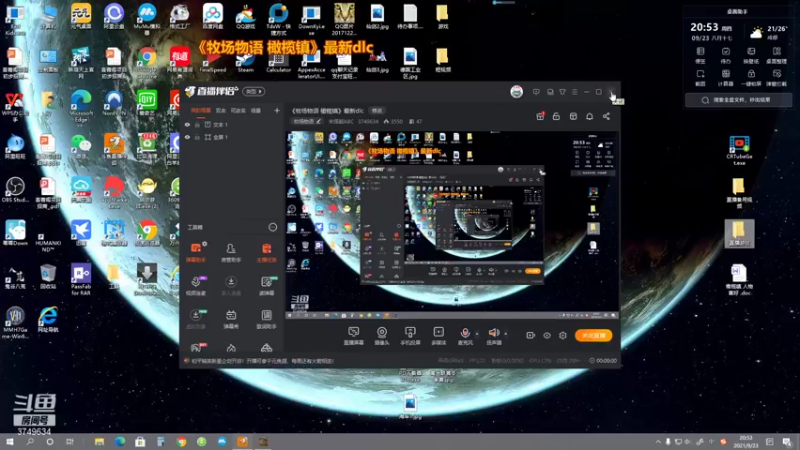Viewport: 800px width, 450px height.
Task: Edit the 牧场物语 category tag
Action: coord(307,121)
